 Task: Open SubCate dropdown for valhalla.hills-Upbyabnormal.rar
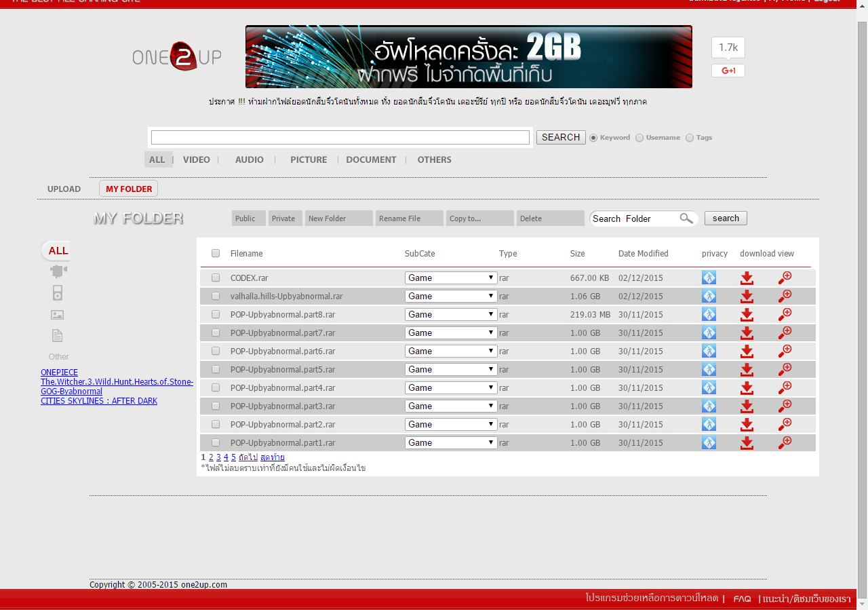[x=451, y=296]
